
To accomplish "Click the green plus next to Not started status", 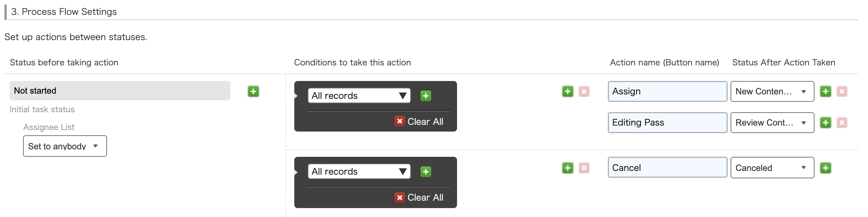I will (253, 91).
